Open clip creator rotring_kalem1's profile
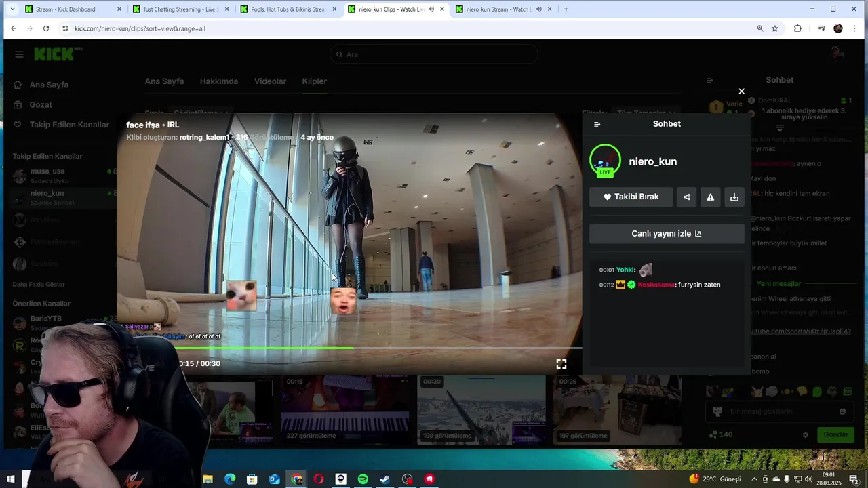The image size is (868, 488). [x=204, y=137]
